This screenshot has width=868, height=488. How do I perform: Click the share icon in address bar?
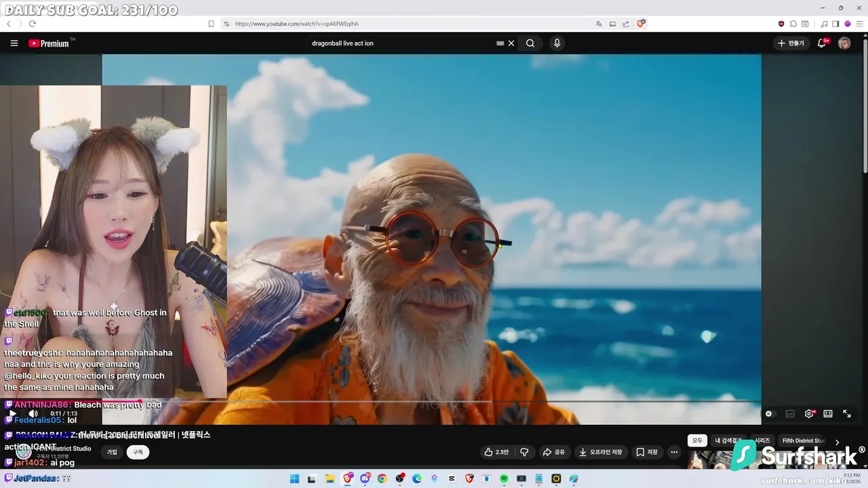(626, 24)
